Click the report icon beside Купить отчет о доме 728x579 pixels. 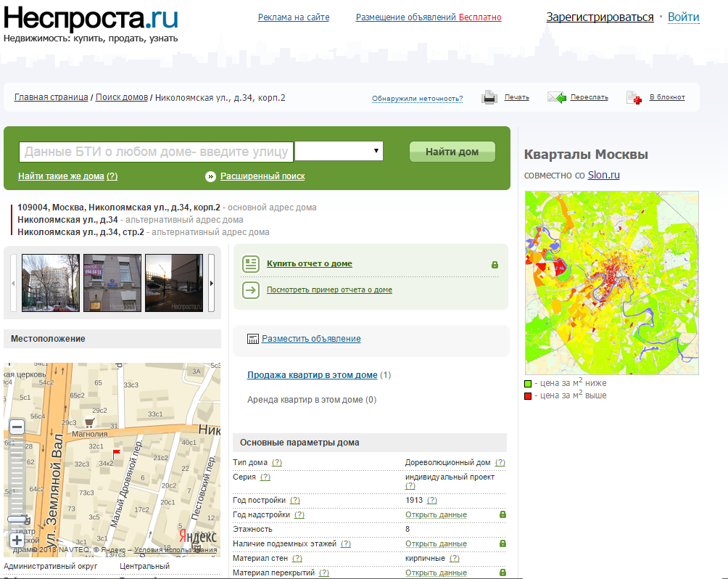click(x=251, y=264)
